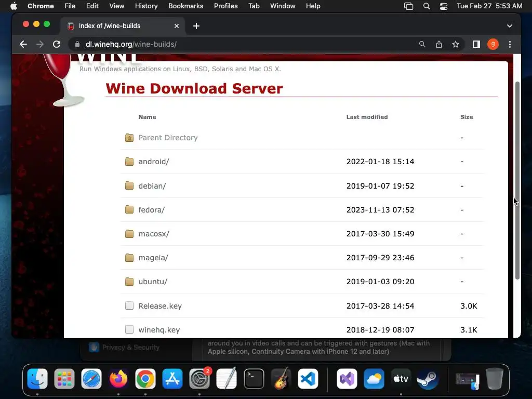The height and width of the screenshot is (399, 532).
Task: Open the debian/ folder link
Action: click(x=152, y=186)
